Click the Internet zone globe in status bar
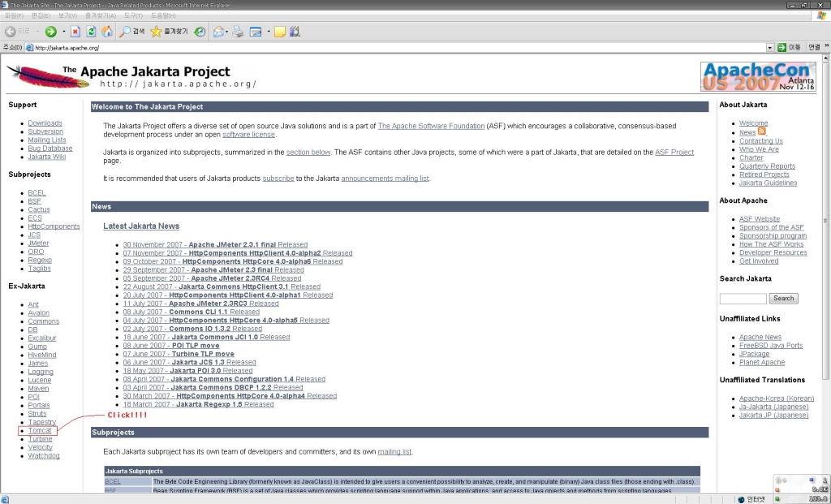 [741, 499]
